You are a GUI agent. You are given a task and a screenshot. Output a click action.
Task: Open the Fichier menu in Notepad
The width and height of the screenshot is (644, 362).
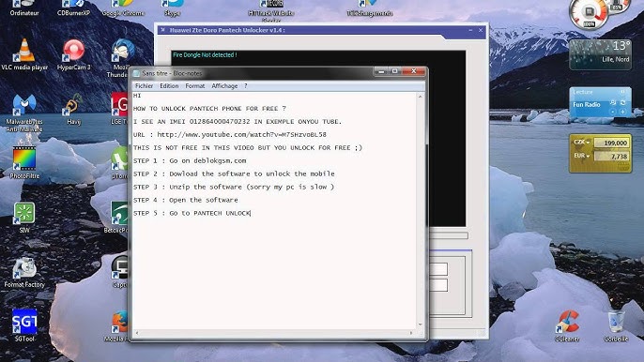coord(144,85)
